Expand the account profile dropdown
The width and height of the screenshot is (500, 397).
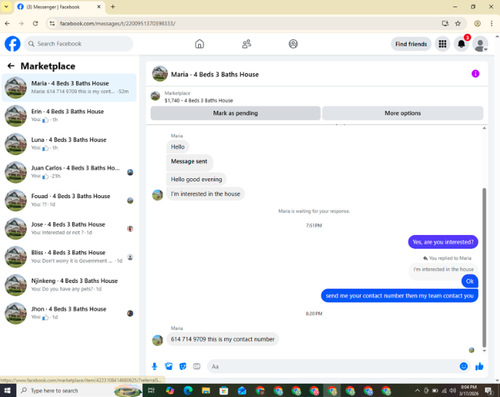pos(480,44)
